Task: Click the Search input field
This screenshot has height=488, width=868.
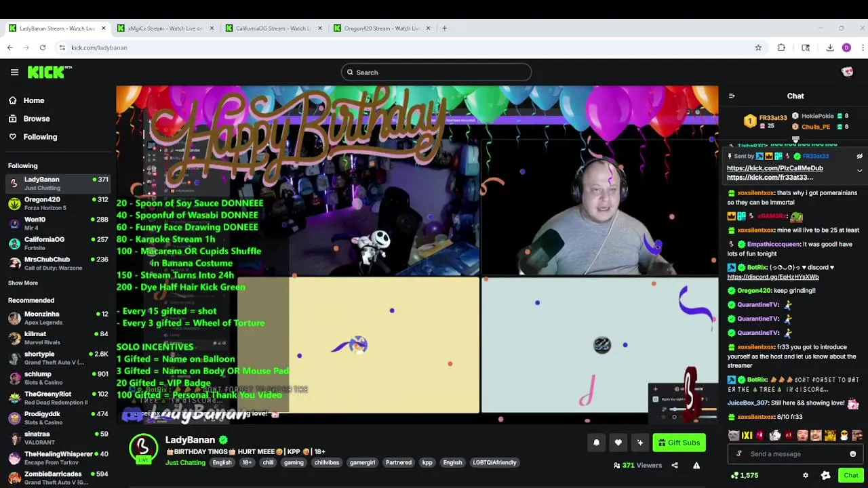Action: (x=436, y=73)
